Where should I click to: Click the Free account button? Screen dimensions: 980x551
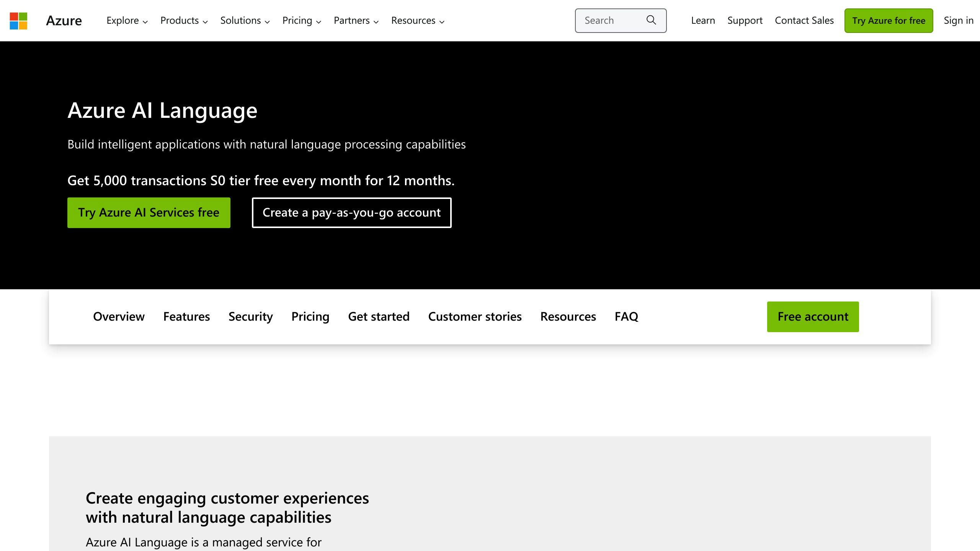pos(813,317)
